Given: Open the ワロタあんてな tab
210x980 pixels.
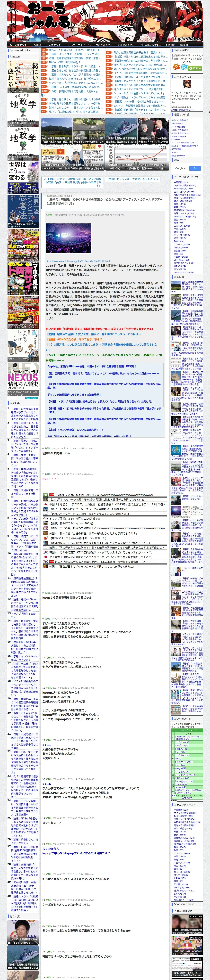Looking at the screenshot, I should tap(104, 45).
